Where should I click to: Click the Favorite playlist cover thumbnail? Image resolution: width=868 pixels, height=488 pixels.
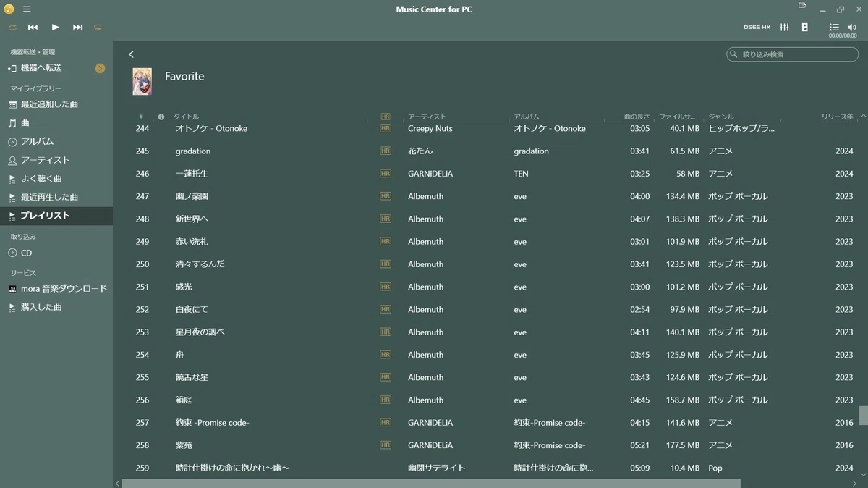(x=142, y=81)
